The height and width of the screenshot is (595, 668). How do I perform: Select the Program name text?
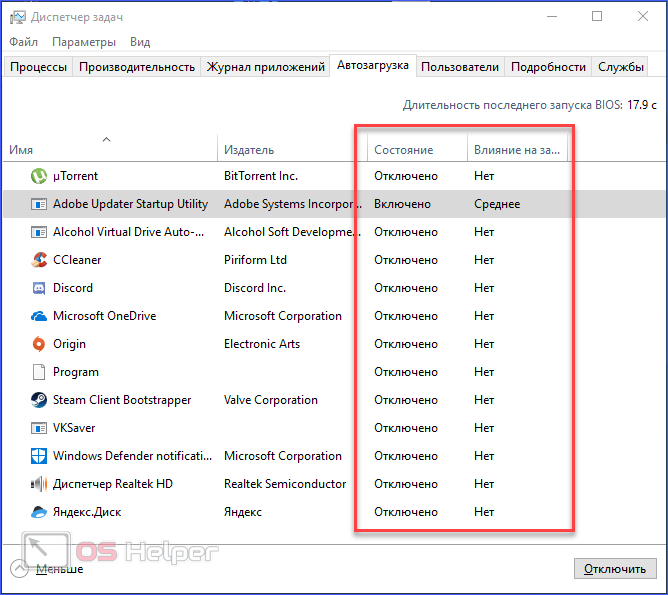pos(75,372)
